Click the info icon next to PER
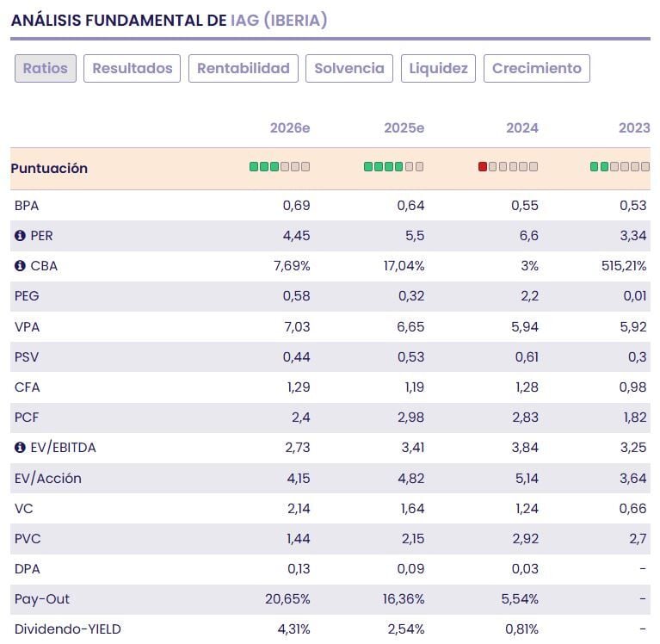The width and height of the screenshot is (660, 644). pyautogui.click(x=20, y=236)
